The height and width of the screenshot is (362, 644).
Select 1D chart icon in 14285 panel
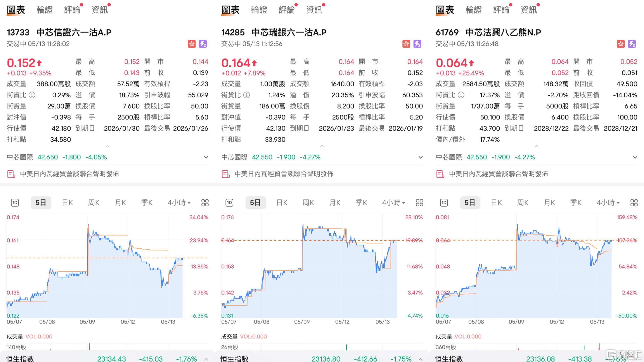[x=230, y=203]
